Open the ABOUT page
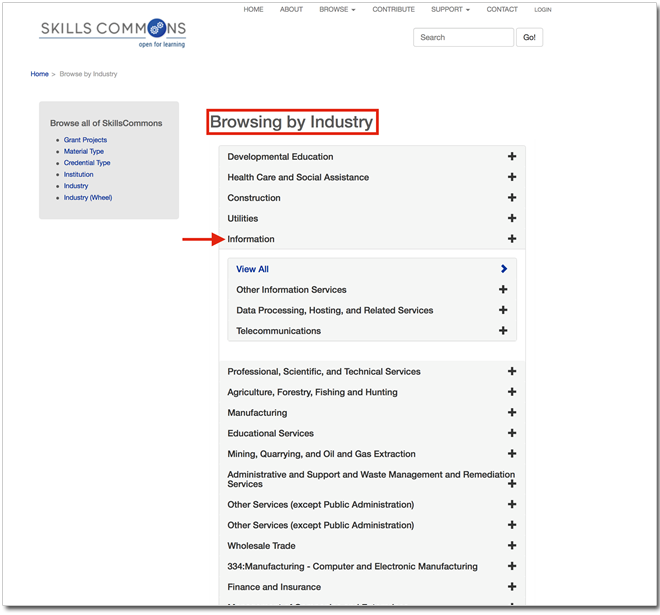 (x=291, y=9)
